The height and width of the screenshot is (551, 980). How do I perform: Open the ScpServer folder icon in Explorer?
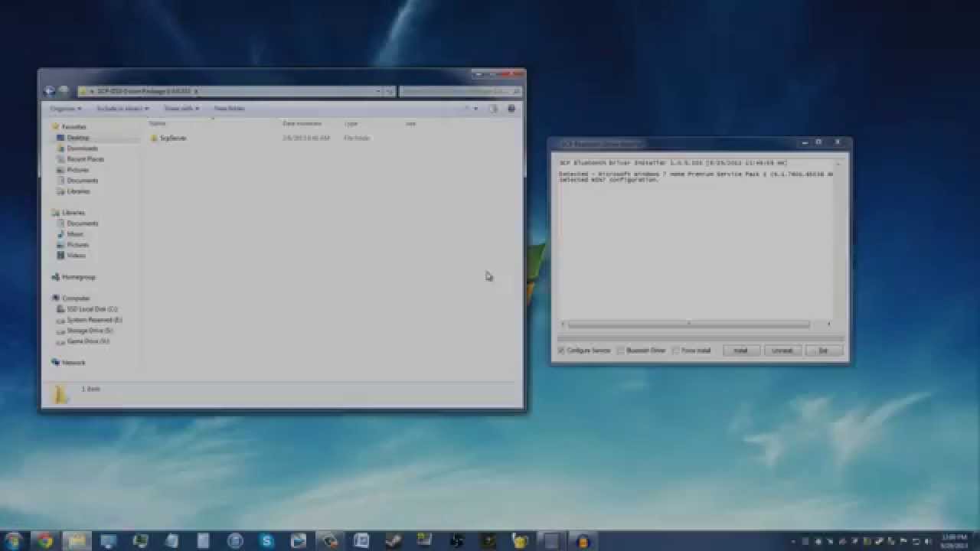(154, 139)
